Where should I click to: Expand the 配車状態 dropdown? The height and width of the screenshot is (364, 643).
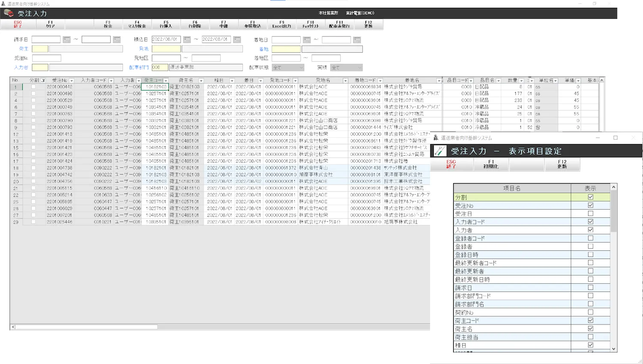tap(301, 68)
